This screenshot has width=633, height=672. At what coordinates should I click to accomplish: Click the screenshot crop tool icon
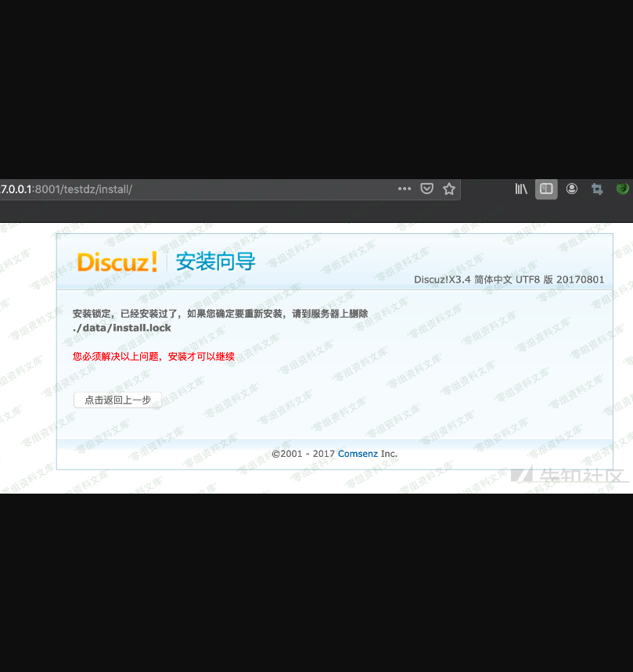click(x=597, y=189)
